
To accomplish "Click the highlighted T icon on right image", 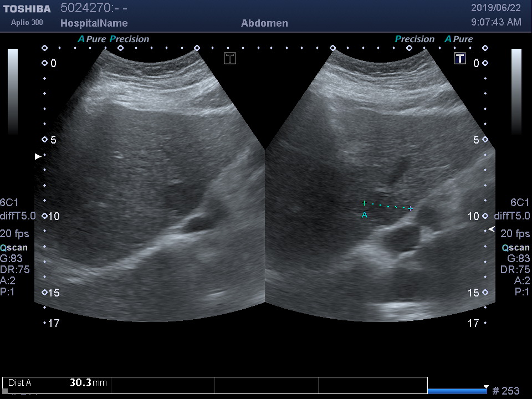I will tap(460, 58).
